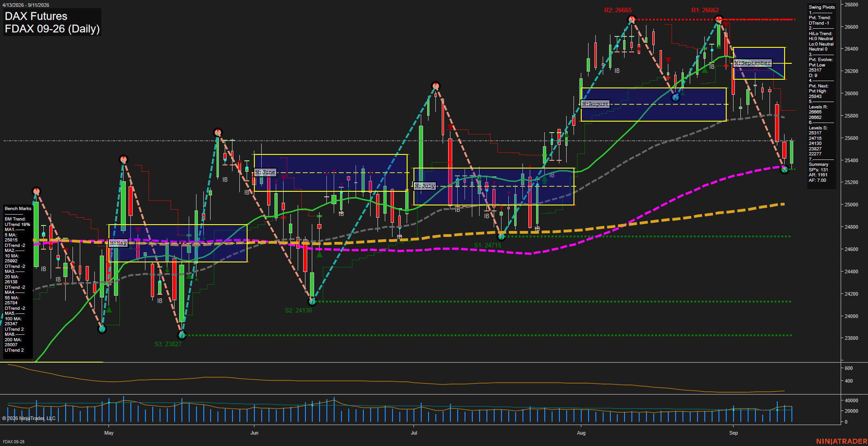
Task: Select the S1: 24715 support label
Action: click(487, 245)
